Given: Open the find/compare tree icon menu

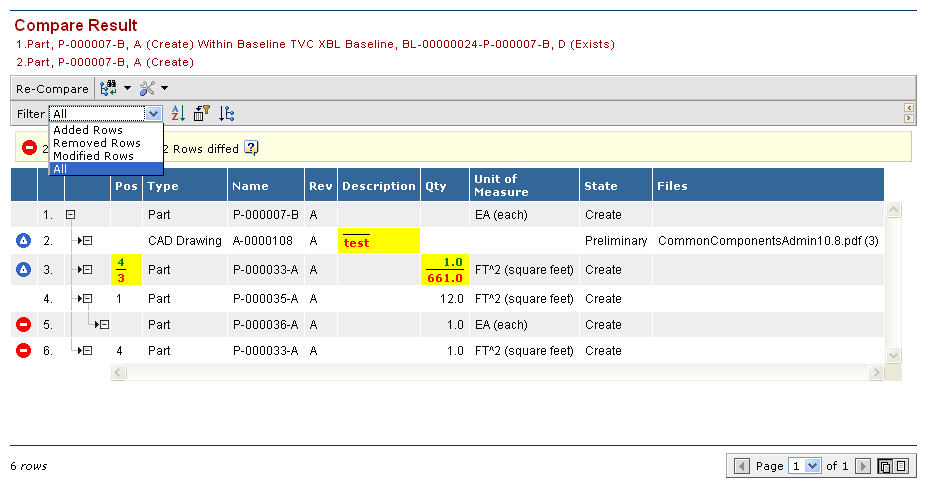Looking at the screenshot, I should 108,89.
